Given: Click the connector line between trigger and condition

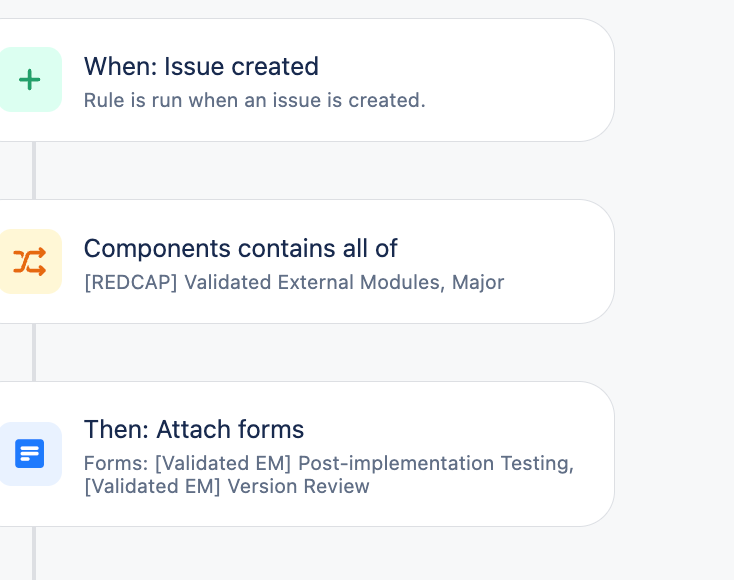Looking at the screenshot, I should (34, 170).
